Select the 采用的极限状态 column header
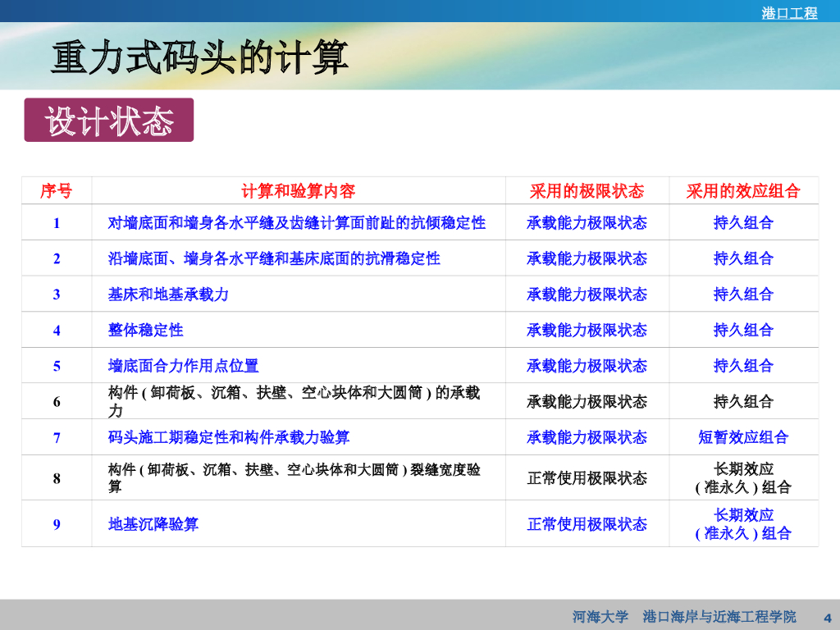The width and height of the screenshot is (840, 630). (587, 191)
